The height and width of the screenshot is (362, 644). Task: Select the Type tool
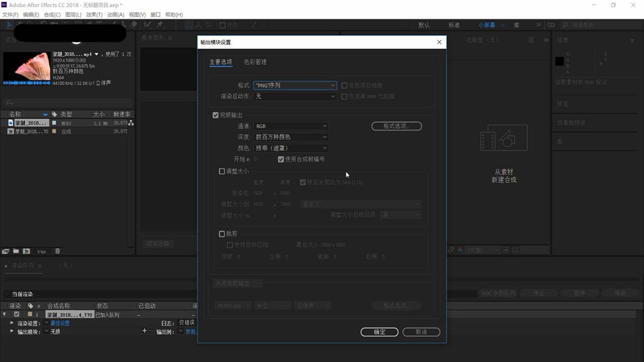pos(99,24)
